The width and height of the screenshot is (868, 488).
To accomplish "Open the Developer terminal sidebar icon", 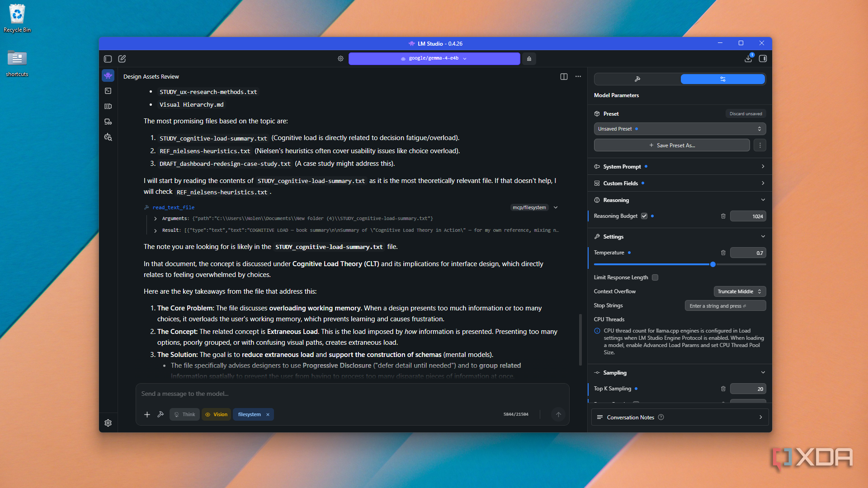I will click(108, 91).
